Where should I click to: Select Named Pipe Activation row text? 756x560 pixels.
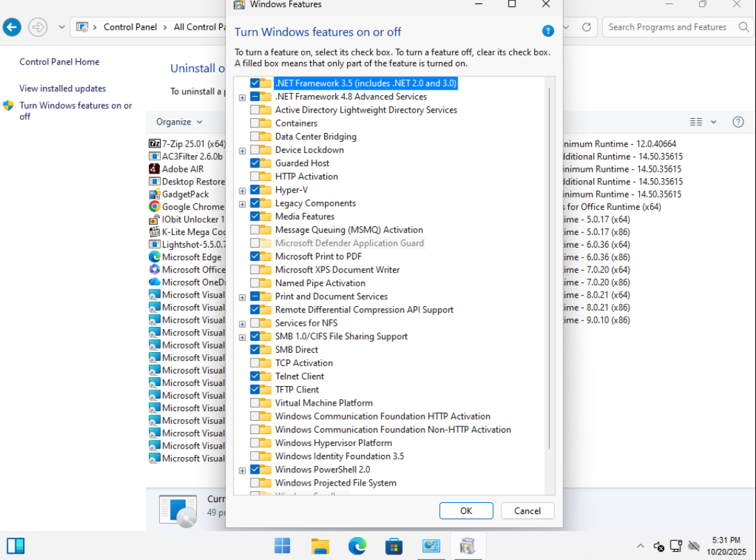point(320,283)
